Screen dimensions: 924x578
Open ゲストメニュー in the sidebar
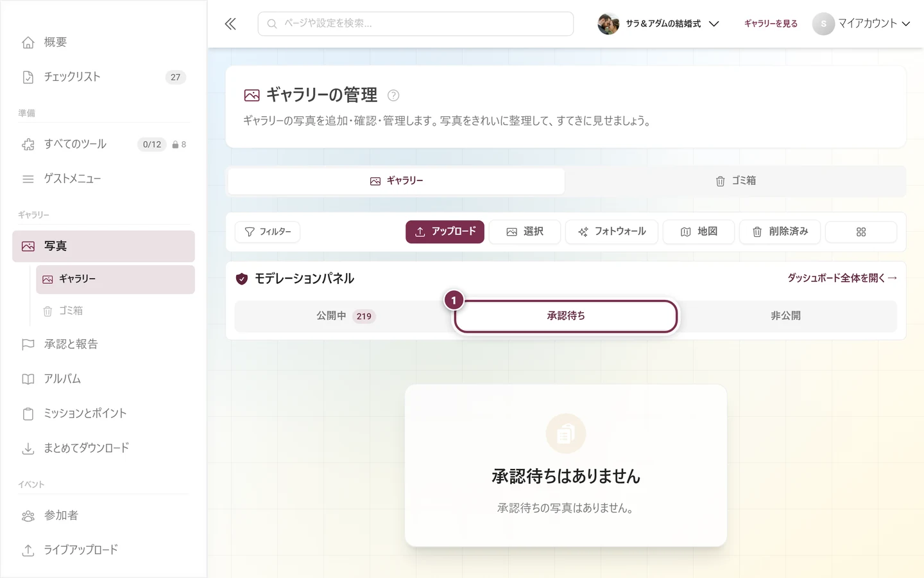coord(103,179)
